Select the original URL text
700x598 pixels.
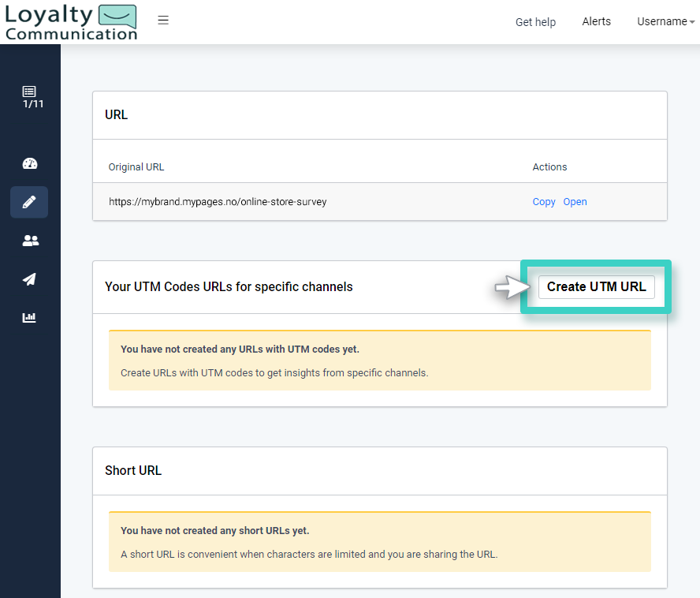point(217,201)
